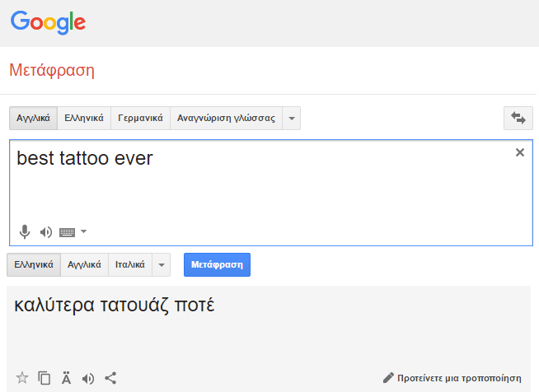Start voice input with microphone icon
539x392 pixels.
[x=25, y=232]
